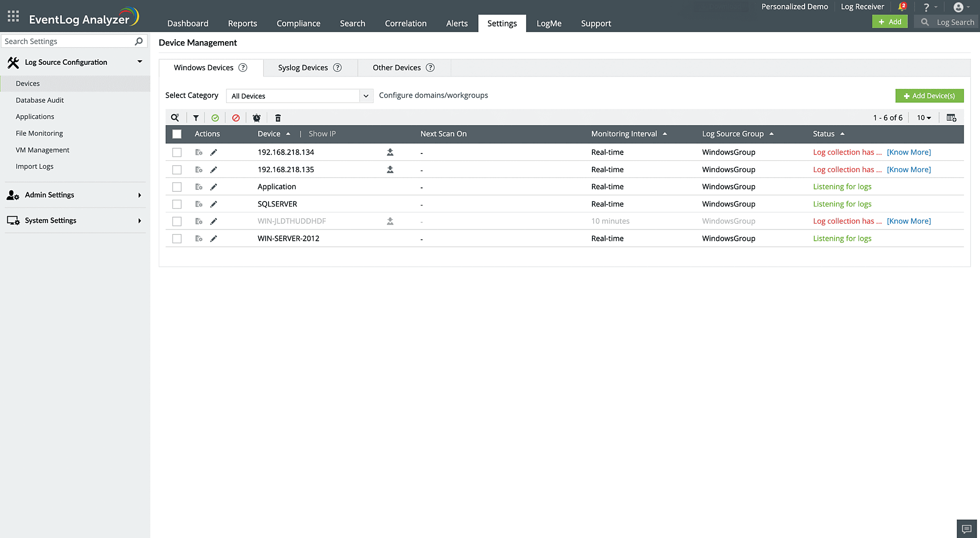Open advanced search with the magnifier icon
Screen dimensions: 980x538
(175, 118)
